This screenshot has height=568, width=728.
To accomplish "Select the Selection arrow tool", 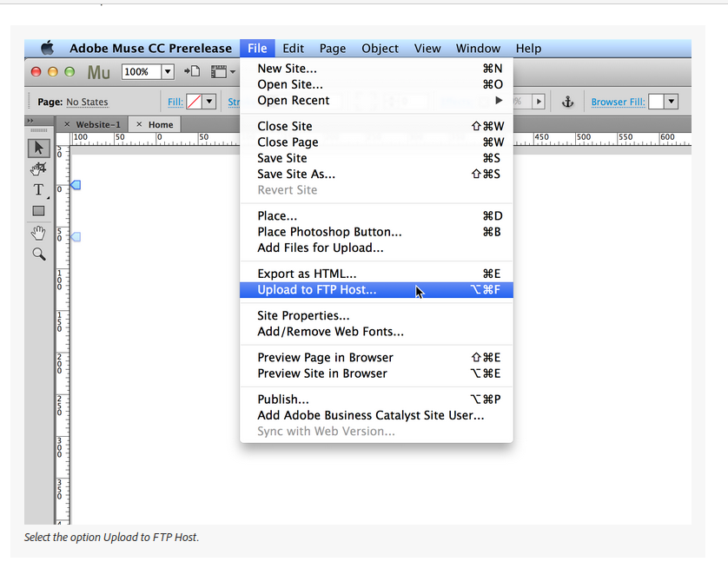I will [38, 148].
